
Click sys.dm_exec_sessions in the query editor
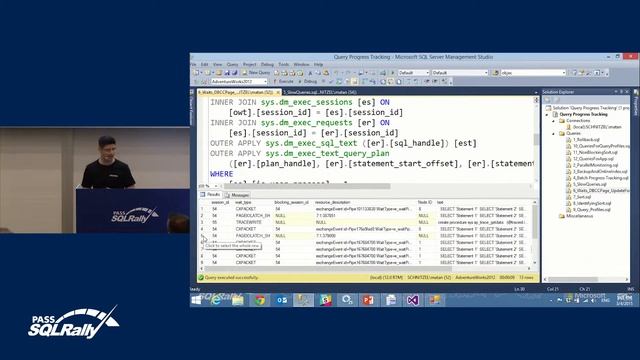[307, 102]
